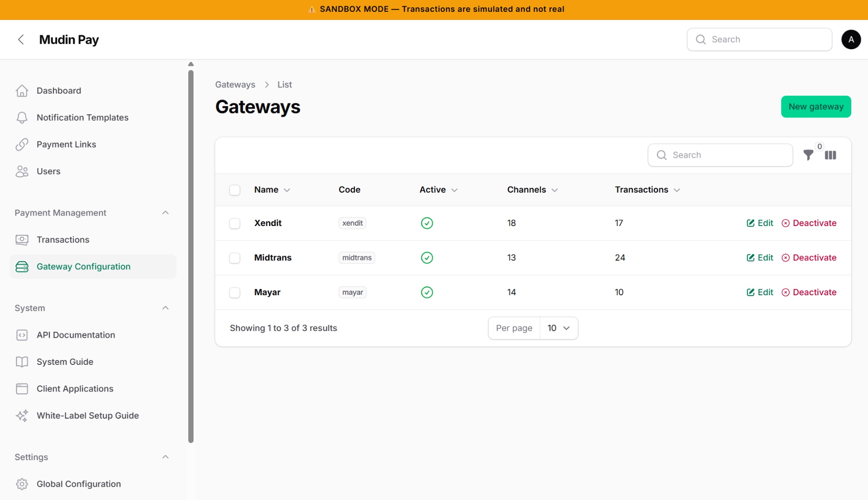Open the Per page 10 dropdown

[x=559, y=328]
